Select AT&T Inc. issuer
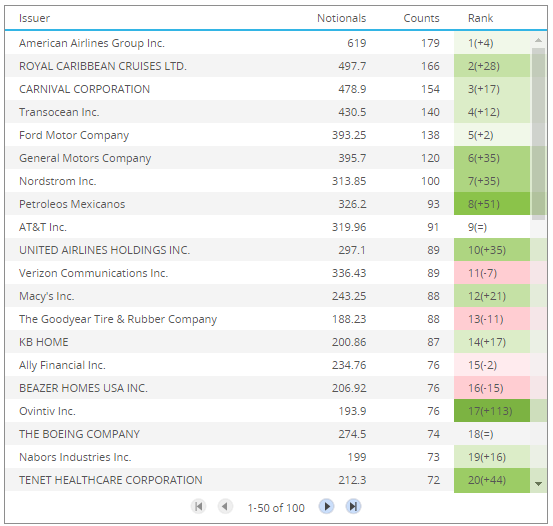553x526 pixels. tap(43, 227)
